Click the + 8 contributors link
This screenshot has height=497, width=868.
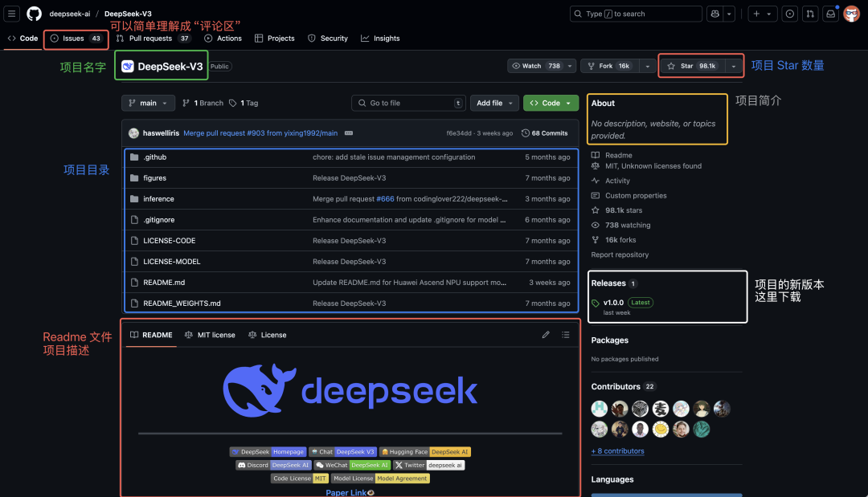click(x=618, y=451)
